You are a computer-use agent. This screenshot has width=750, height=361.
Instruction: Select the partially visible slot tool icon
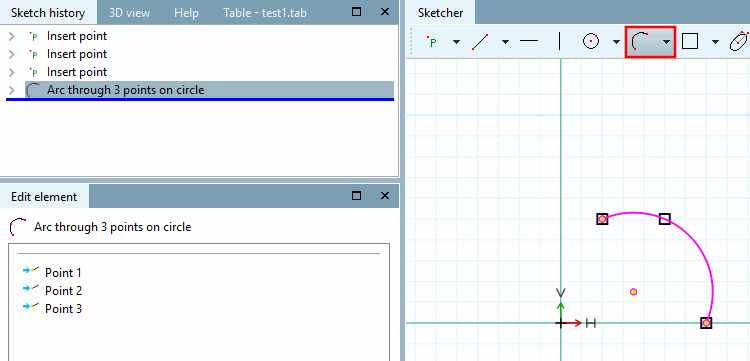[739, 42]
